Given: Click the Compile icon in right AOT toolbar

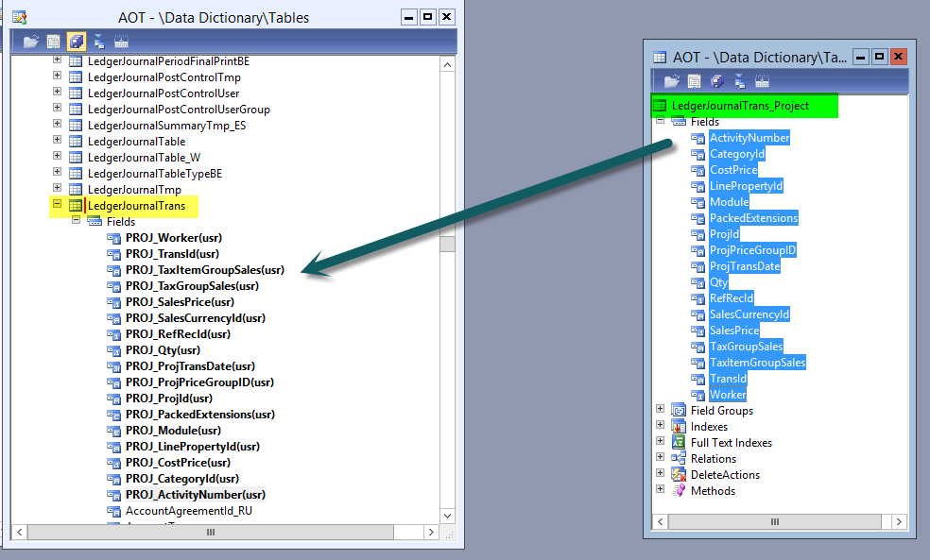Looking at the screenshot, I should point(763,81).
